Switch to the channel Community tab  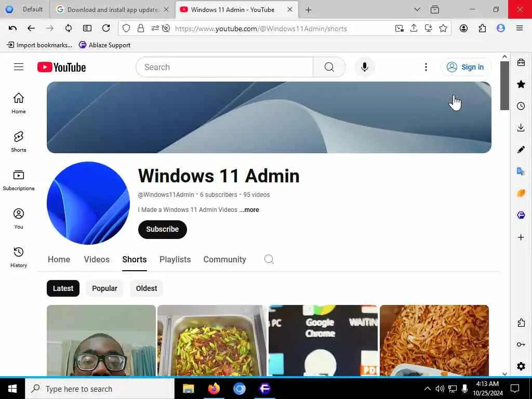pos(224,259)
